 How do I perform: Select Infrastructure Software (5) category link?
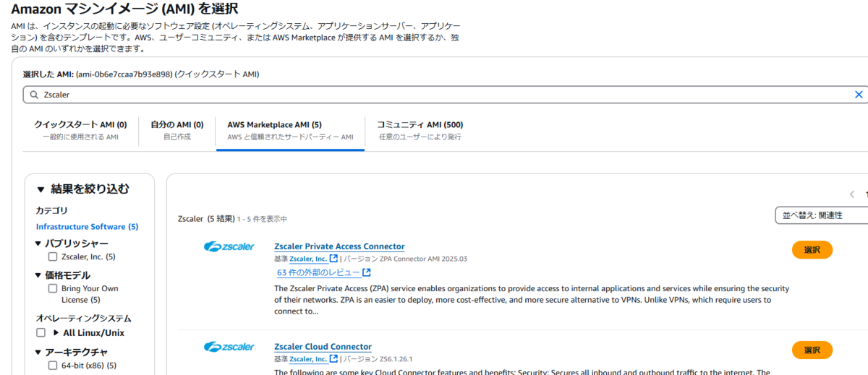(87, 227)
